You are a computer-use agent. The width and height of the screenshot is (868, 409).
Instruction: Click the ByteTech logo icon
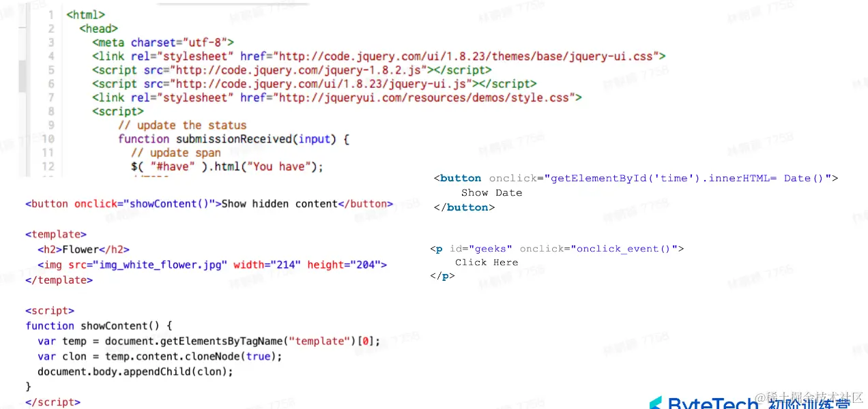tap(656, 404)
